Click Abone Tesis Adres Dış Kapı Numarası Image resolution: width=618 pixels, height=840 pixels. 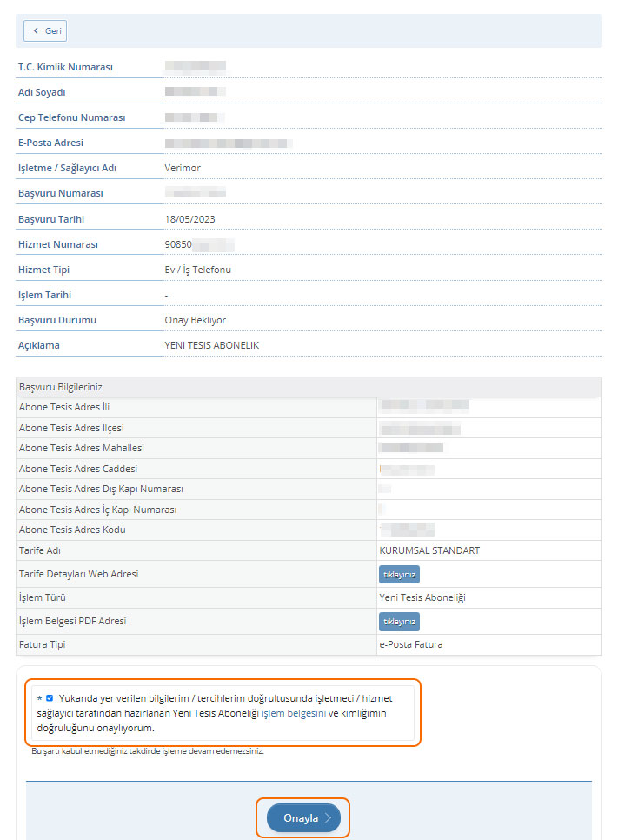101,489
